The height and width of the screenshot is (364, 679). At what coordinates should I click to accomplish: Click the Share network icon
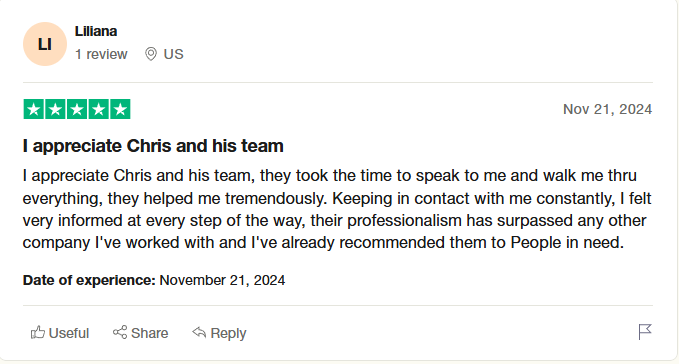[120, 332]
